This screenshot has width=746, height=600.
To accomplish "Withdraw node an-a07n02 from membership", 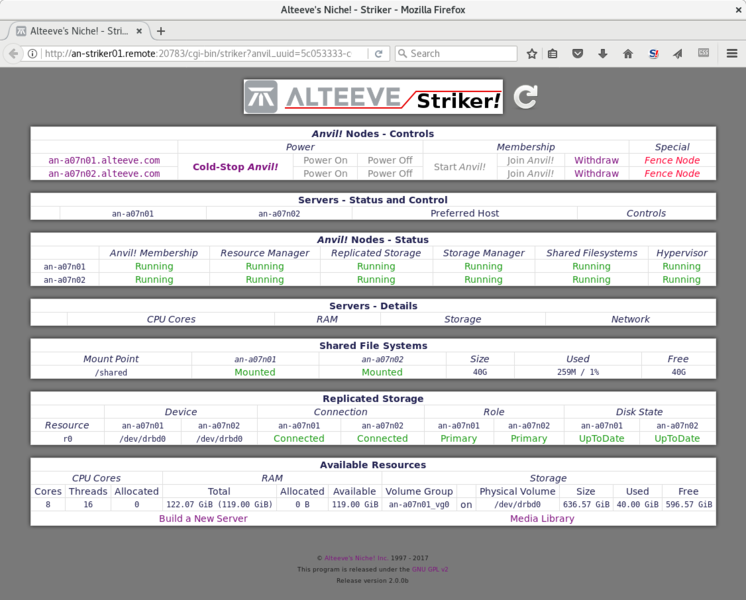I will tap(596, 173).
